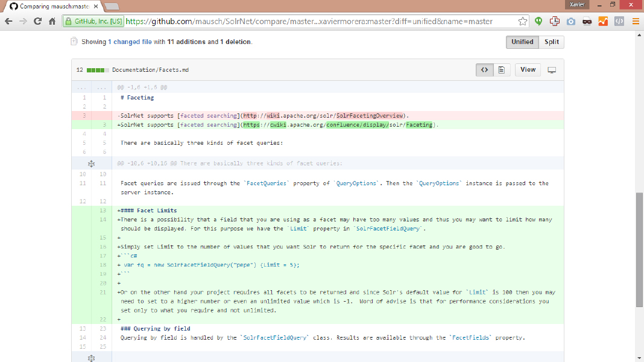Screen dimensions: 644x362
Task: Expand hidden lines above line 10
Action: (x=91, y=164)
